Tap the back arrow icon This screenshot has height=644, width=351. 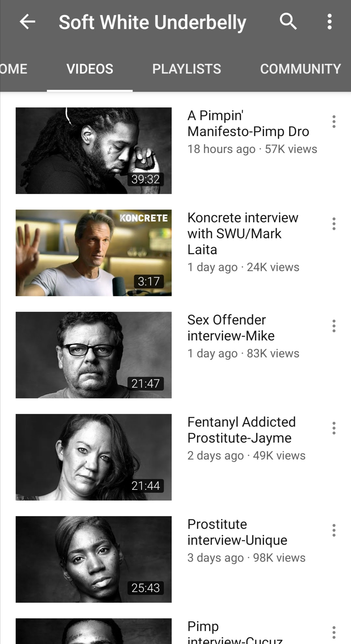[x=27, y=22]
